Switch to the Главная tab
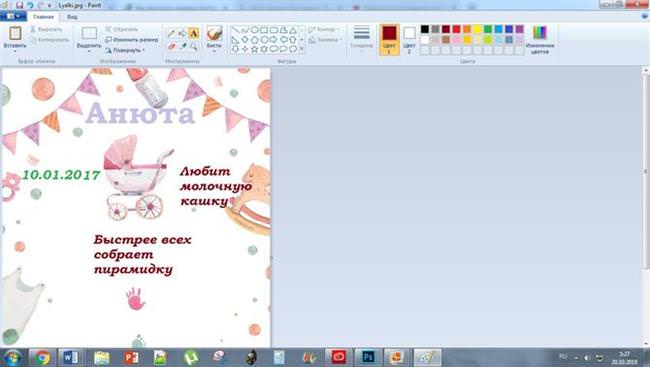 (x=44, y=17)
